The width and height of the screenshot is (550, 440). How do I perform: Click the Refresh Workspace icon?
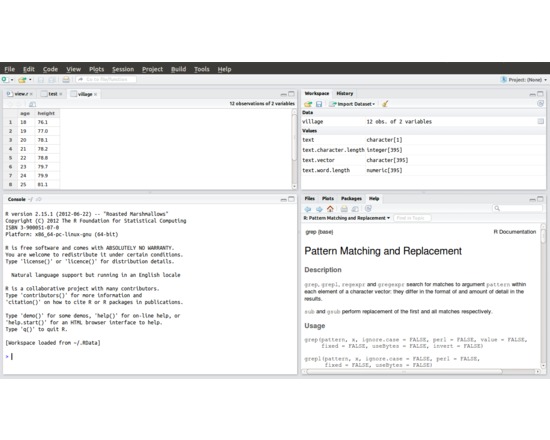point(540,104)
